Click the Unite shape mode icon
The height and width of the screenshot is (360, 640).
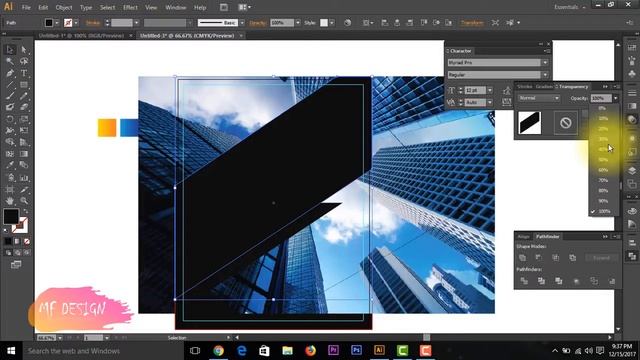click(x=522, y=258)
